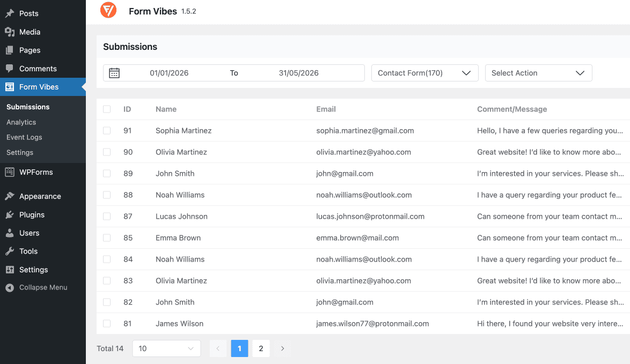This screenshot has height=364, width=630.
Task: Open Comments in the admin menu
Action: (38, 69)
